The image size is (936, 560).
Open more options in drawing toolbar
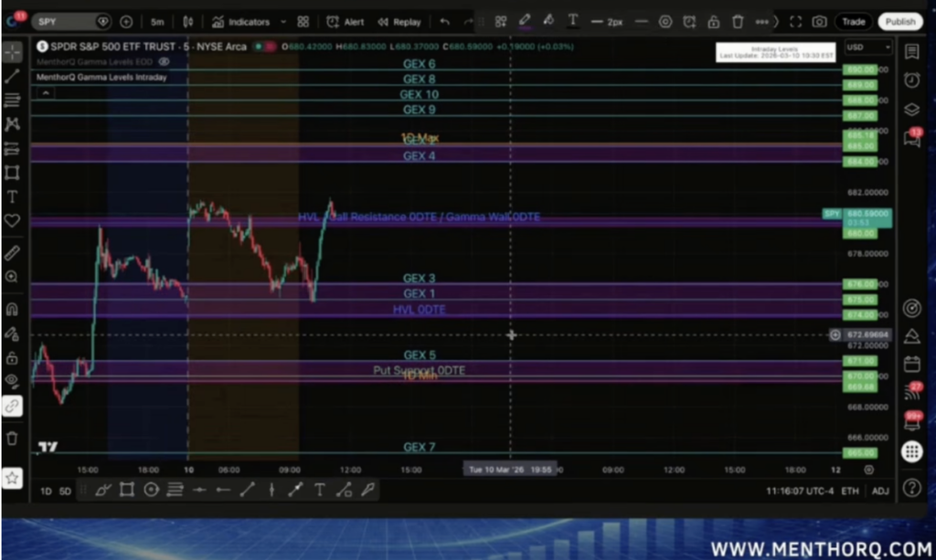tap(761, 22)
